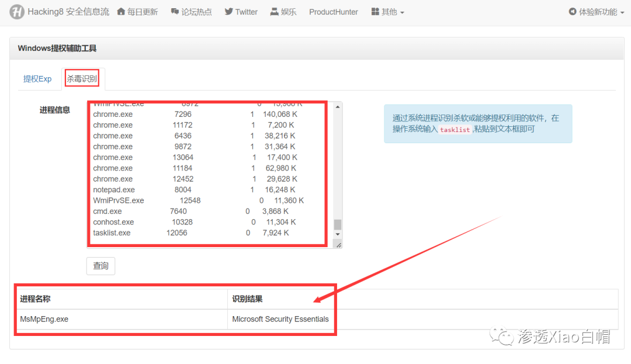Click the grid icon beside 其他

point(375,12)
